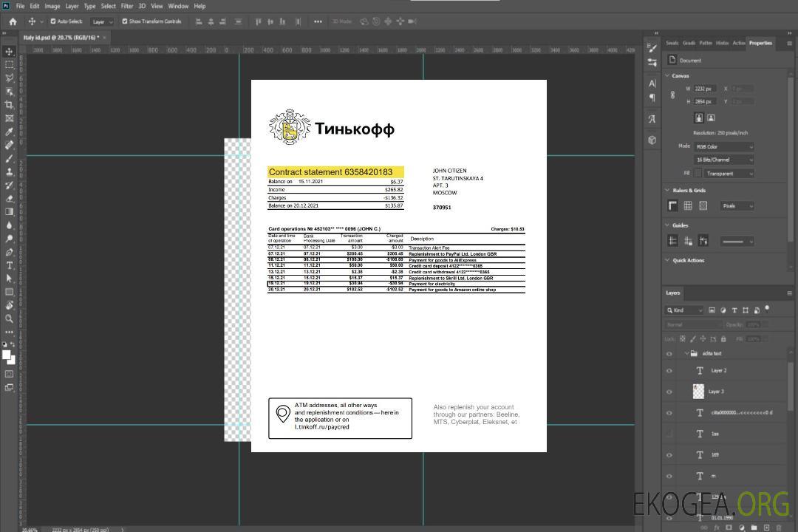The width and height of the screenshot is (798, 532).
Task: Collapse the Rulers & Grids section
Action: tap(668, 191)
